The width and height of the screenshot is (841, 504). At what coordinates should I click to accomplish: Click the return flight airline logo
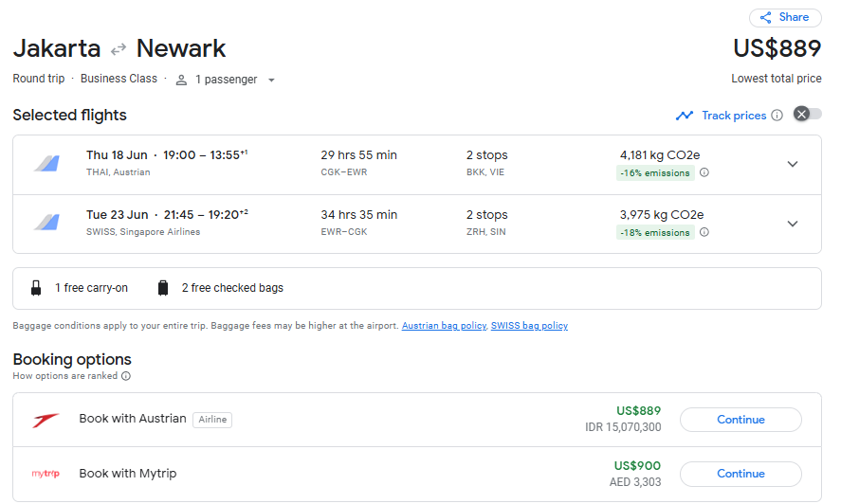tap(46, 224)
